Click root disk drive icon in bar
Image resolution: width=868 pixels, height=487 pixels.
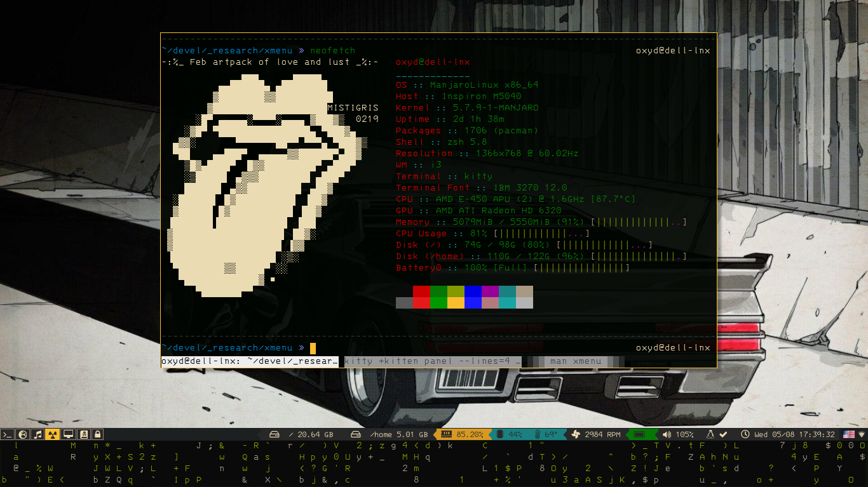click(275, 435)
